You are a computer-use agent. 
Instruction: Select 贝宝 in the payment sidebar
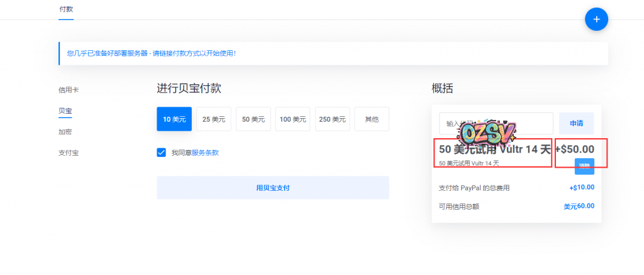coord(65,111)
